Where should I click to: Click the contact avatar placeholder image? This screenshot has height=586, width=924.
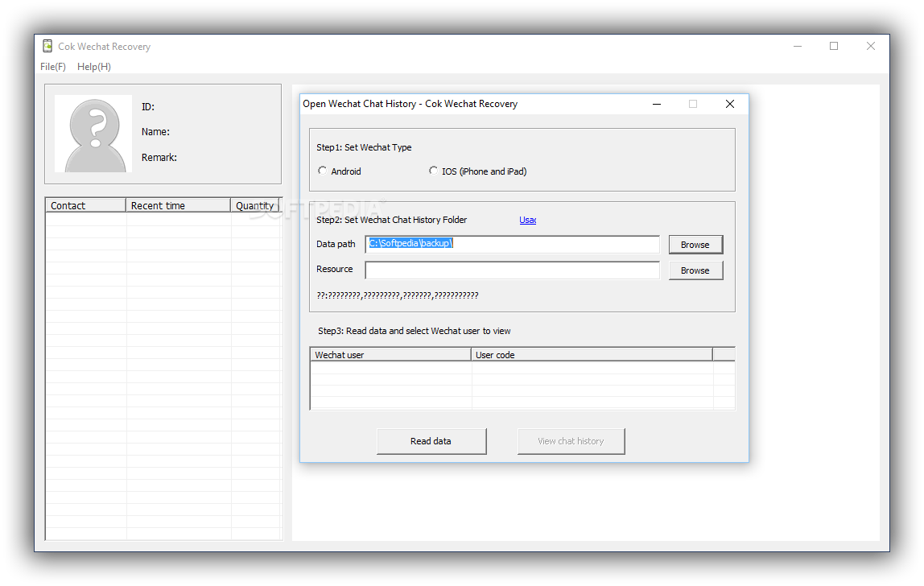[x=93, y=134]
